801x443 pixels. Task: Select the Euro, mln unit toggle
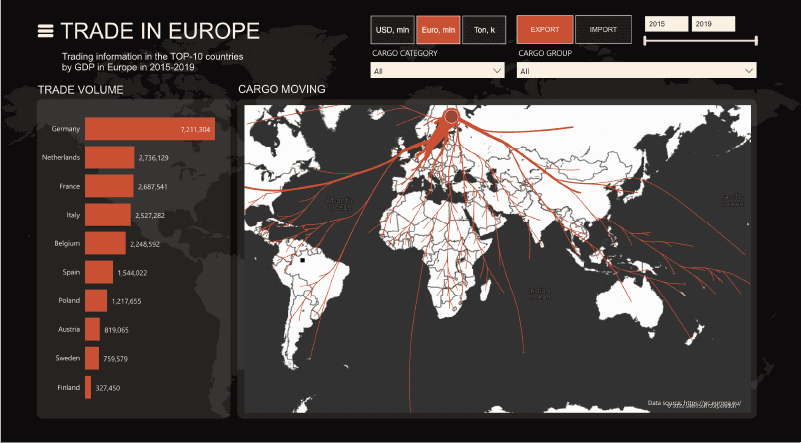click(x=438, y=30)
